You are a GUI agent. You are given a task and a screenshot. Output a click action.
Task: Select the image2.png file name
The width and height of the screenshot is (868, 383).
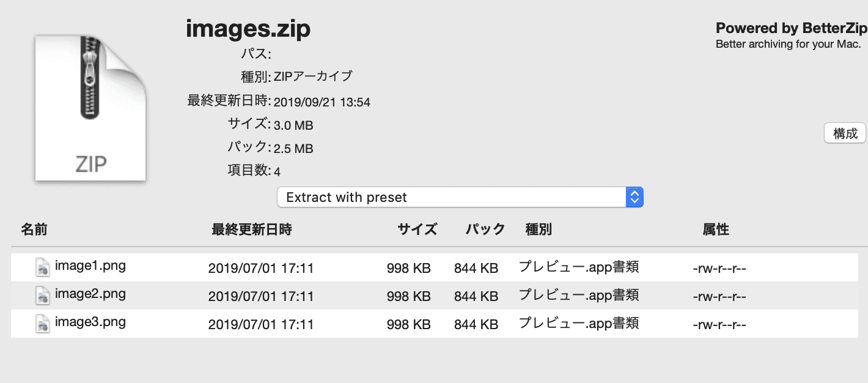tap(90, 294)
